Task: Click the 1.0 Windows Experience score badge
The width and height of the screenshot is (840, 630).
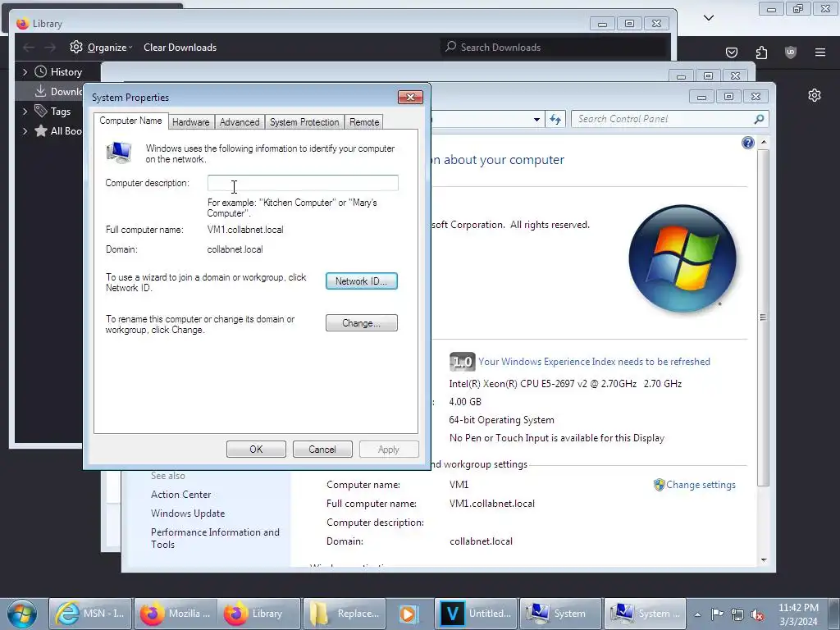Action: coord(462,362)
